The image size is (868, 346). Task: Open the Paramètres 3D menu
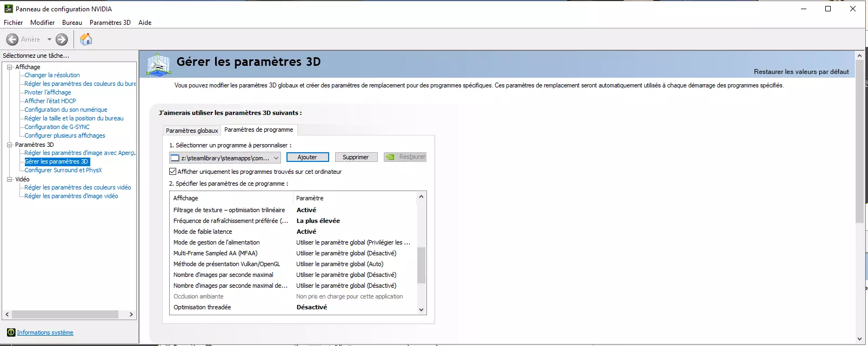(110, 23)
